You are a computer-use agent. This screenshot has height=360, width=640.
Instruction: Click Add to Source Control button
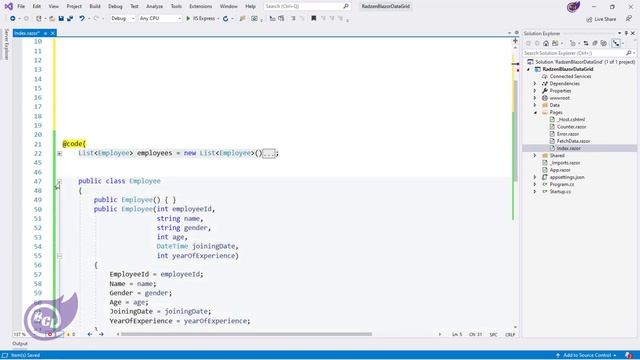click(586, 356)
